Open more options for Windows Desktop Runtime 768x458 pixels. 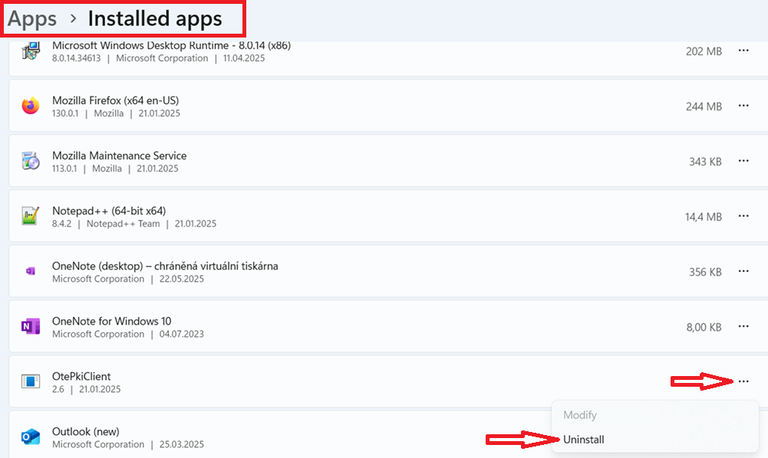point(743,50)
